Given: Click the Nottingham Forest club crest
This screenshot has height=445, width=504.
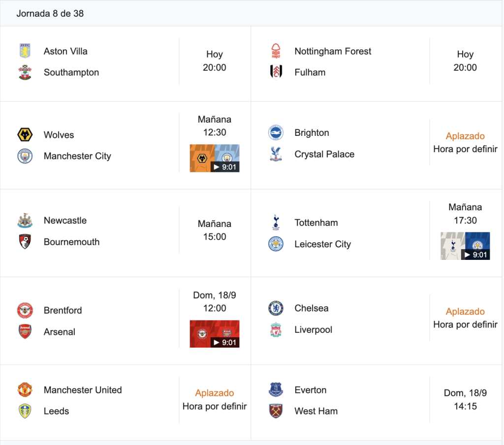Looking at the screenshot, I should click(276, 51).
